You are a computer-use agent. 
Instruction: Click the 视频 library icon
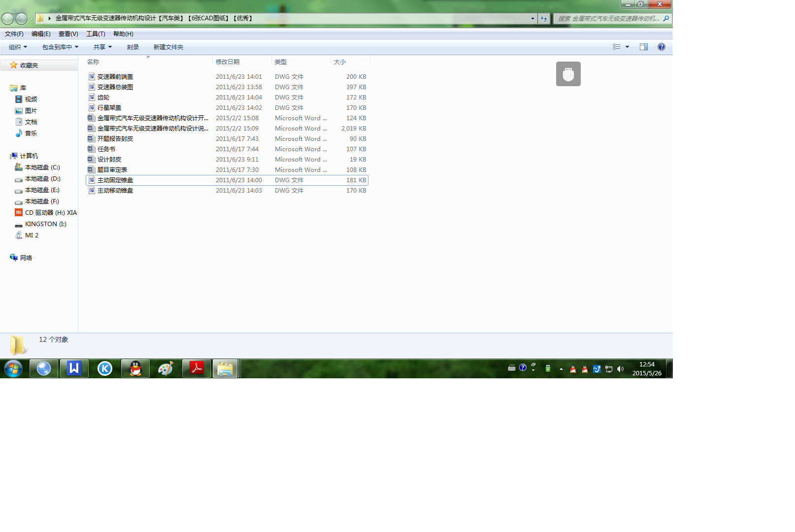click(19, 99)
